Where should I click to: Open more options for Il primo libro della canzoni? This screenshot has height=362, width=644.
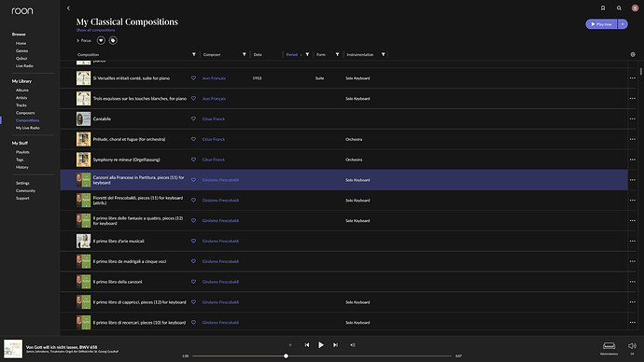coord(633,282)
